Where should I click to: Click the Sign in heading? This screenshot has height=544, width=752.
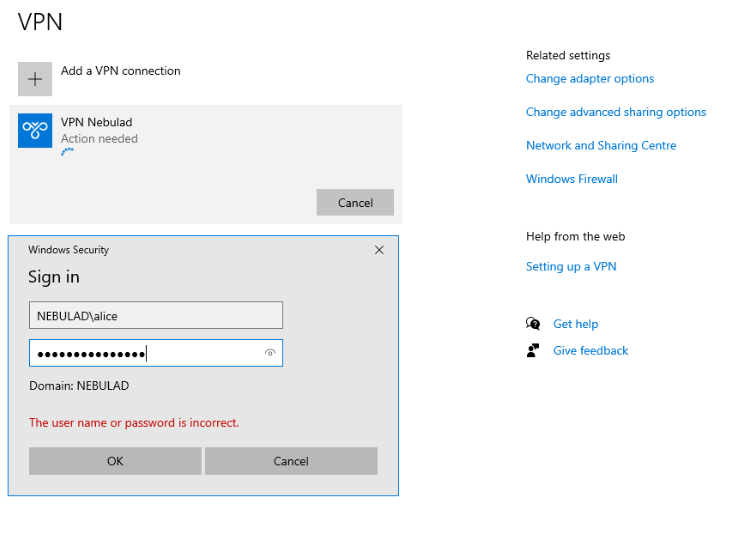coord(54,277)
